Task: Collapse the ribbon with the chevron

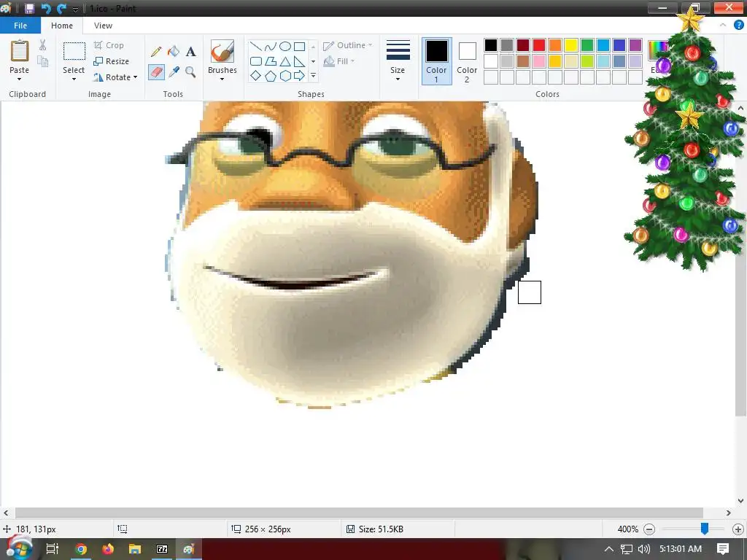Action: pyautogui.click(x=723, y=26)
